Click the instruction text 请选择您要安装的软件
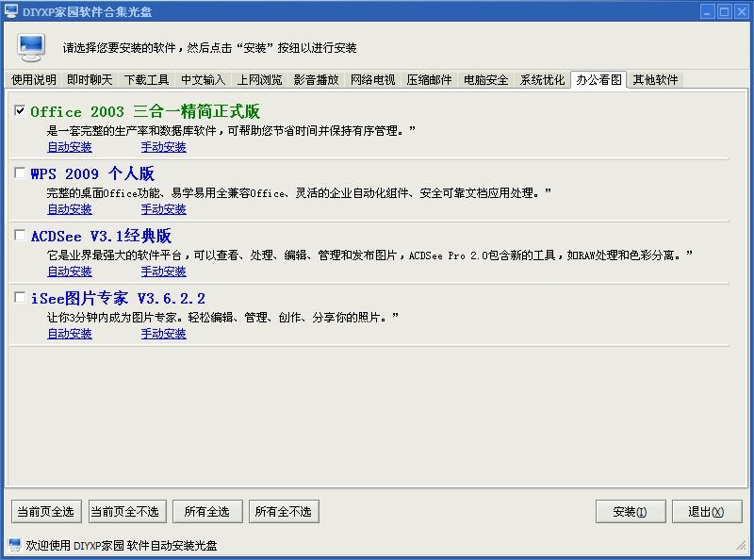 [x=209, y=48]
